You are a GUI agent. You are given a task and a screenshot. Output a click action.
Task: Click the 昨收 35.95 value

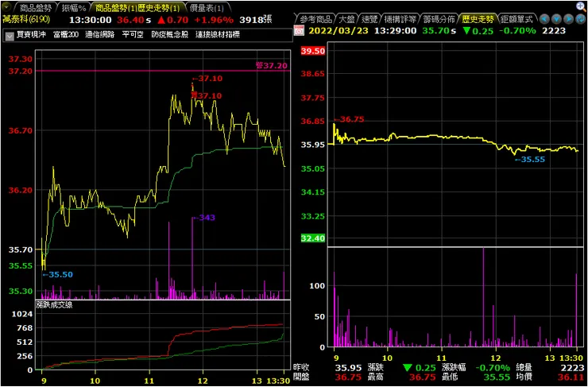tap(348, 368)
